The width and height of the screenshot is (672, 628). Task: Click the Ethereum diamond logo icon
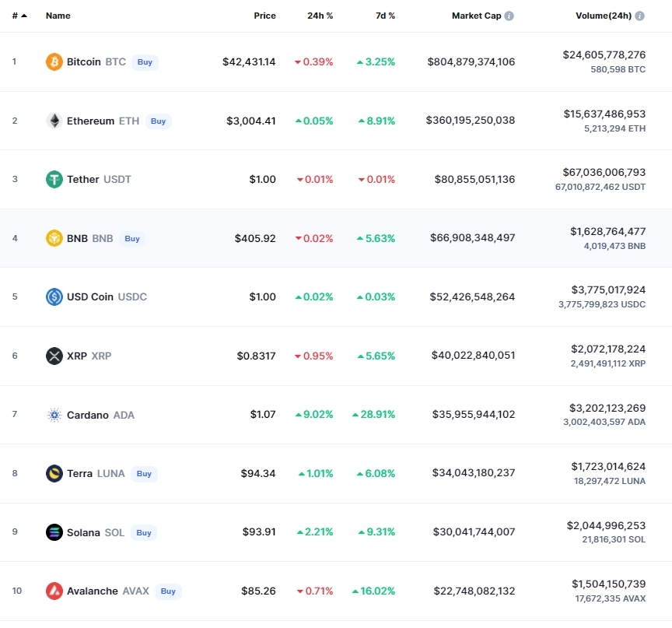tap(54, 121)
